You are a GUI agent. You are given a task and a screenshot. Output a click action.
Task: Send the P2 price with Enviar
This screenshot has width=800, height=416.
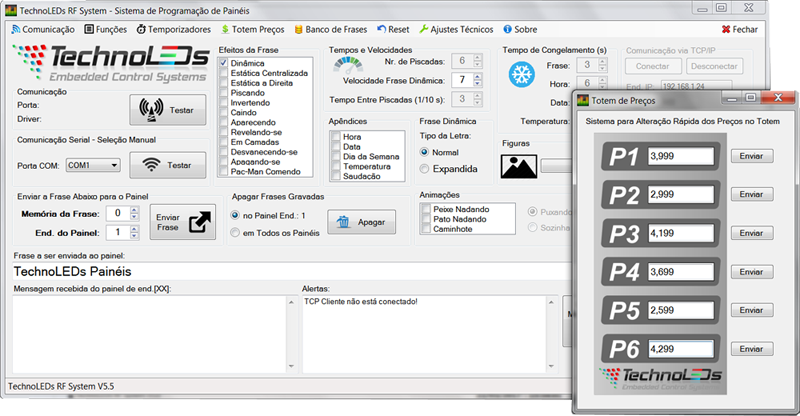pyautogui.click(x=752, y=194)
